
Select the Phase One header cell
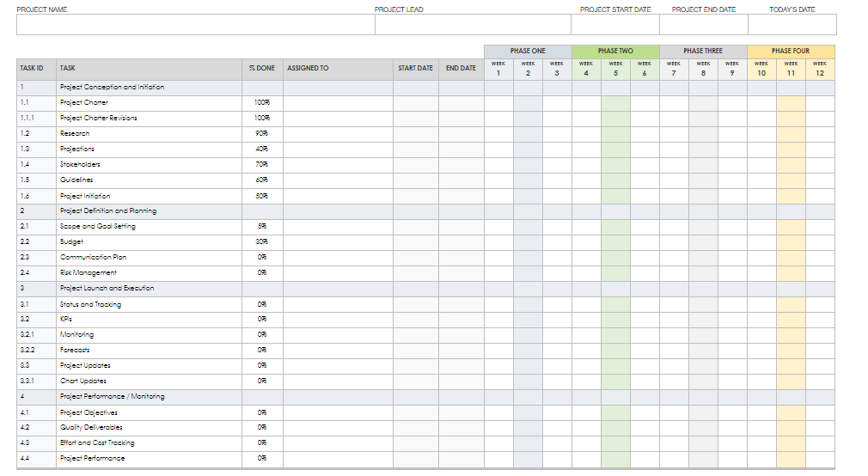coord(528,52)
